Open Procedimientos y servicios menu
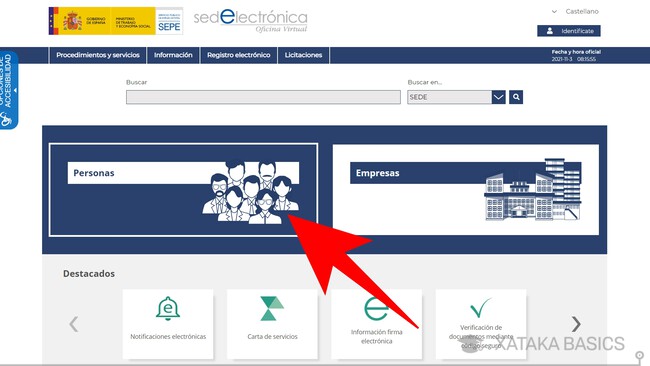 tap(98, 55)
